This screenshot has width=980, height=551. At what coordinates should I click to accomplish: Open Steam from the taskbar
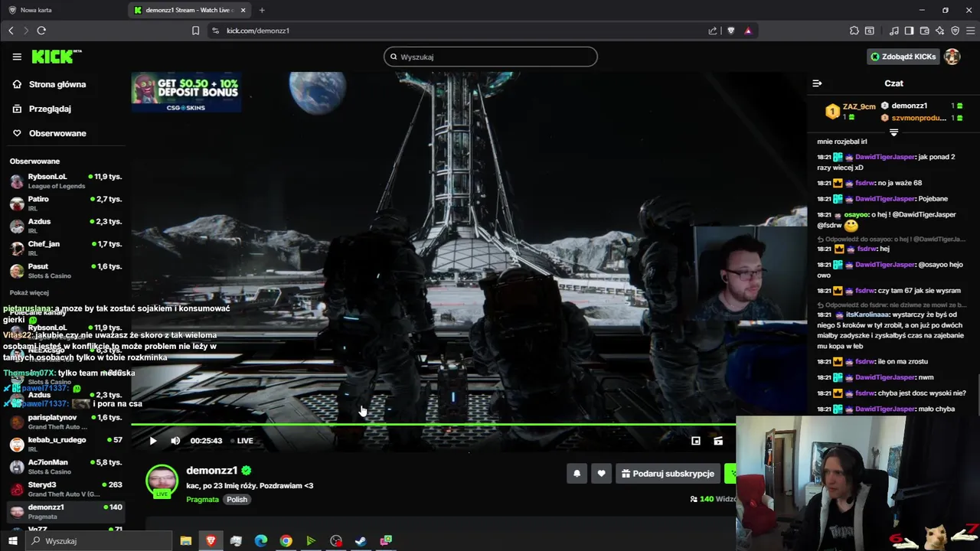coord(361,541)
